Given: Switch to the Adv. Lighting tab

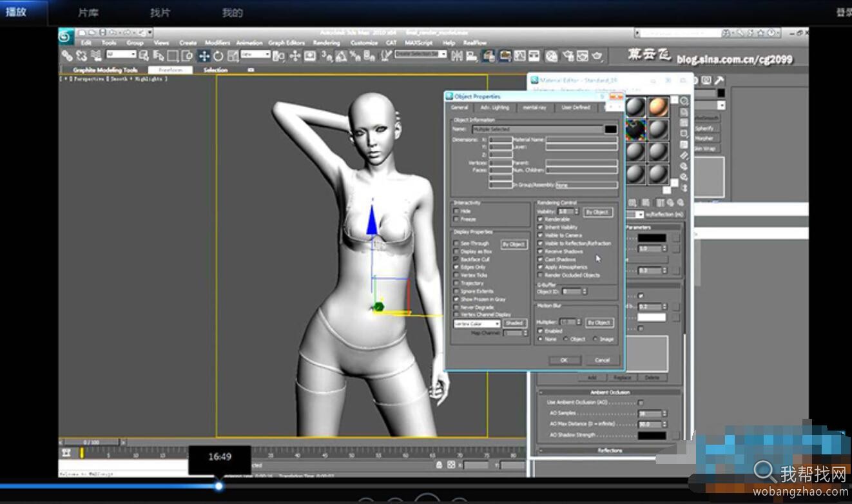Looking at the screenshot, I should (x=494, y=108).
